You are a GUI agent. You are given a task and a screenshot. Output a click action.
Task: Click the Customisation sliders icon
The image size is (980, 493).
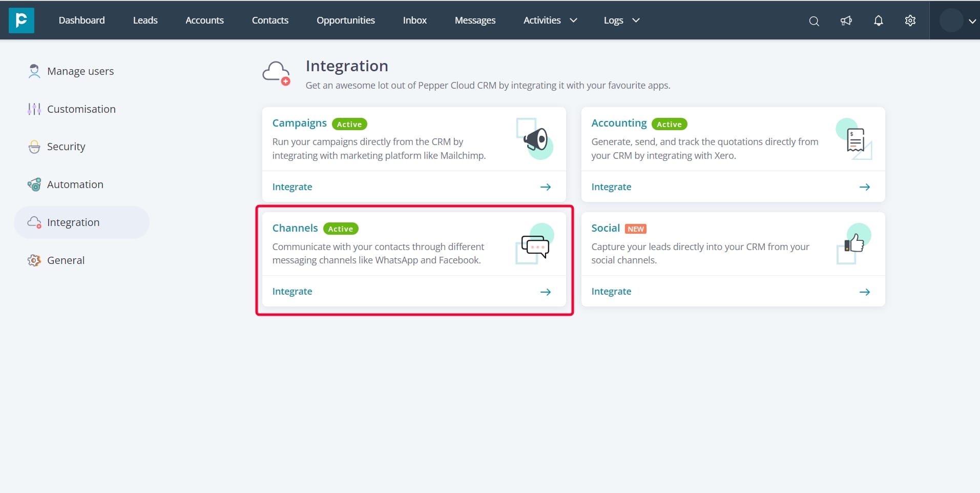coord(34,109)
